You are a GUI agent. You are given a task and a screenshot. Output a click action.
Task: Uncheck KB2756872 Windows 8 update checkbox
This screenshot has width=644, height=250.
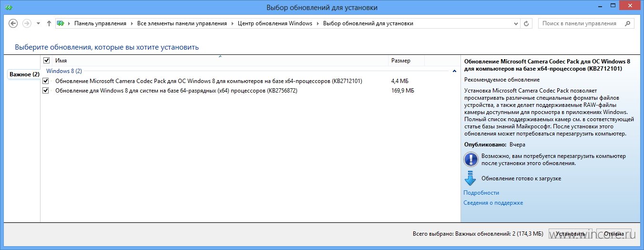(46, 91)
